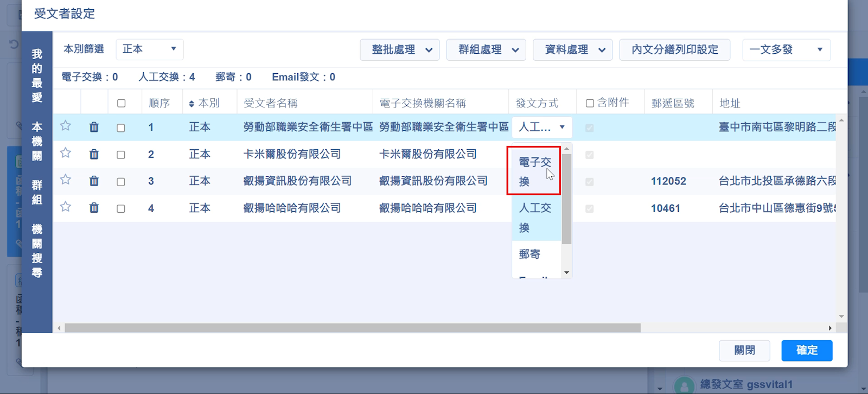
Task: Remove 卡米爾股份有限公司 using trash icon
Action: tap(94, 154)
